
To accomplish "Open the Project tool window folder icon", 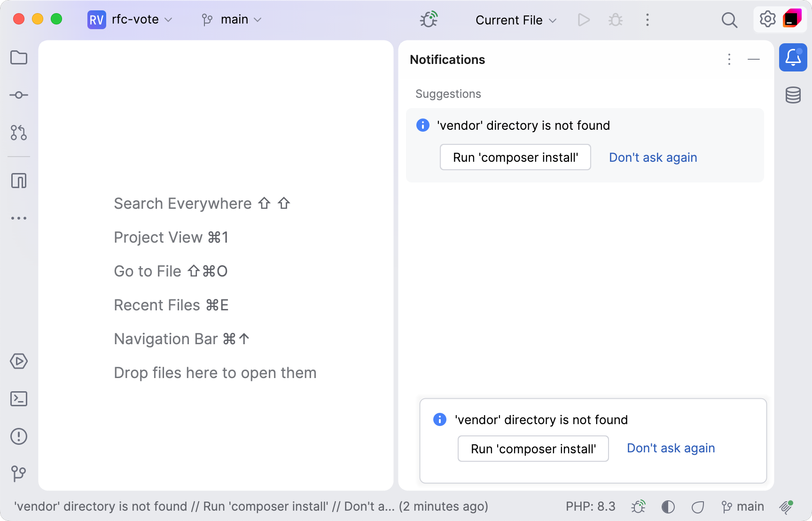I will (x=19, y=57).
